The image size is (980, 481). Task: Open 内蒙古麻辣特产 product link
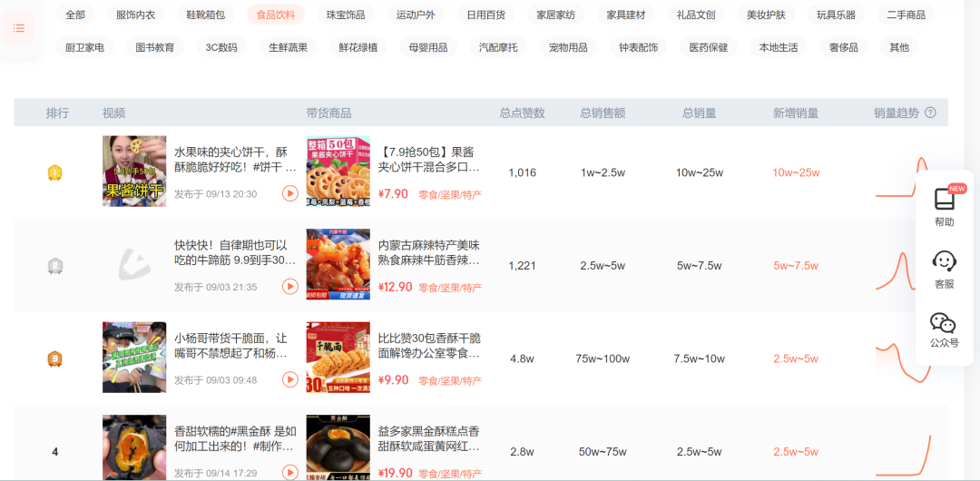[x=428, y=253]
